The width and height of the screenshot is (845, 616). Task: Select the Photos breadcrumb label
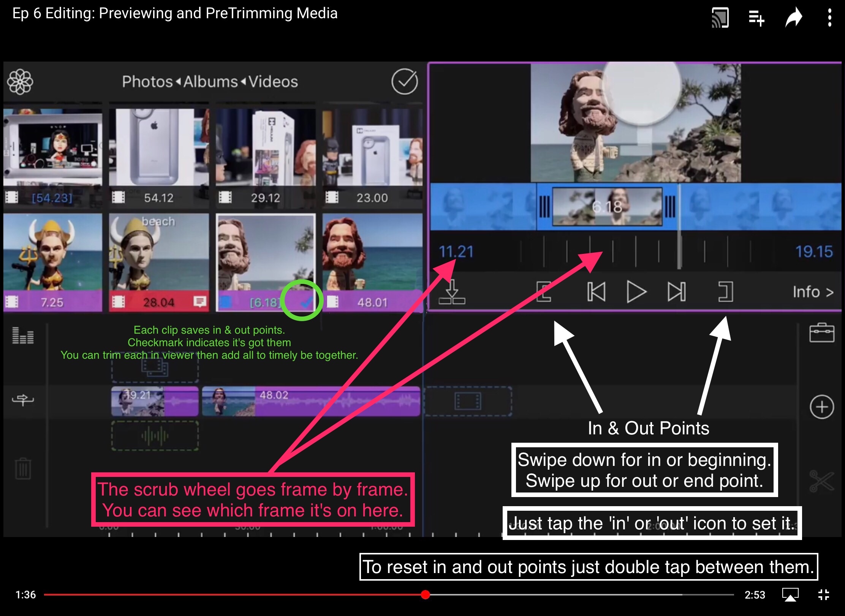(147, 82)
